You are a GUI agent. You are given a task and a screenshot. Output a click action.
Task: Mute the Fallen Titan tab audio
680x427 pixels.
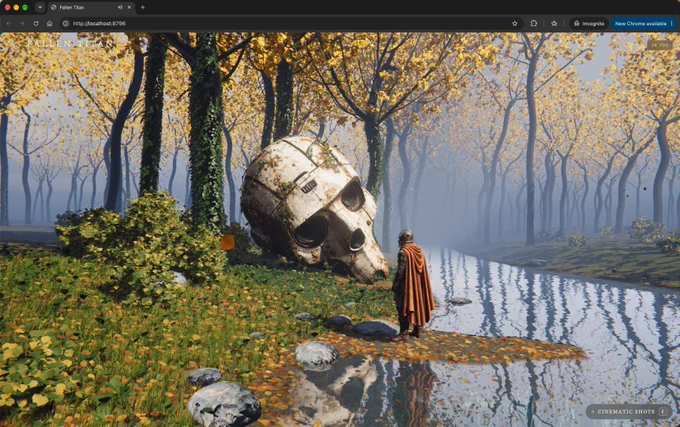(120, 7)
